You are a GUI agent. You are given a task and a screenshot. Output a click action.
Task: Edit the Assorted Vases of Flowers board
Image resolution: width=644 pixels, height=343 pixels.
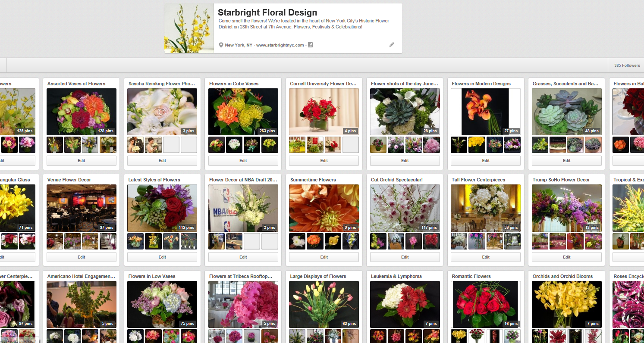tap(82, 161)
